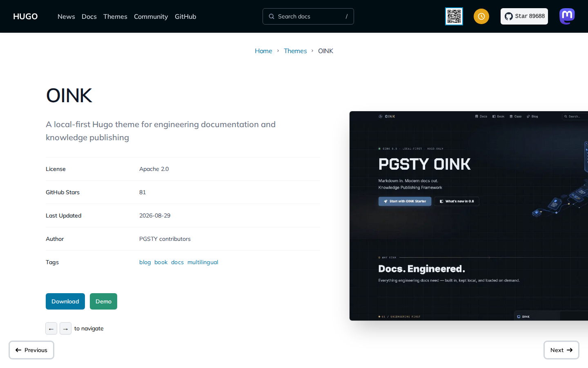The height and width of the screenshot is (368, 588).
Task: Click the OINK page heading
Action: pos(69,95)
